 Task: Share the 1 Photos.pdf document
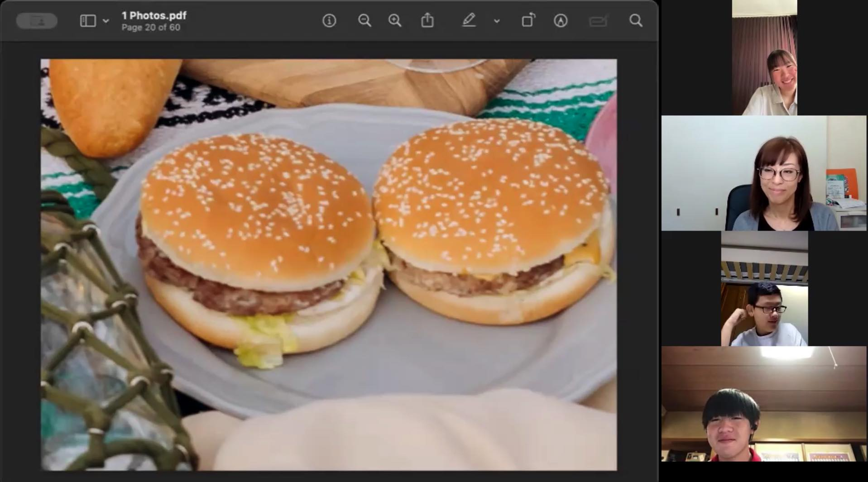click(427, 20)
